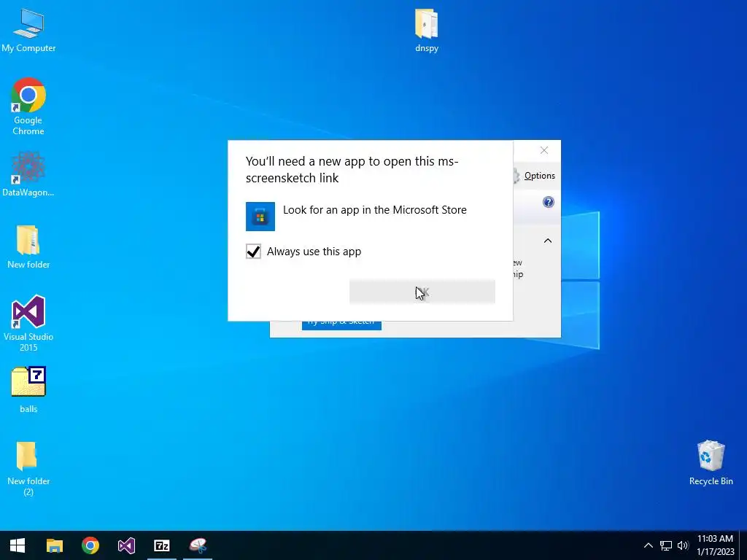Click the help icon in Snipping Tool
This screenshot has width=747, height=560.
point(549,202)
